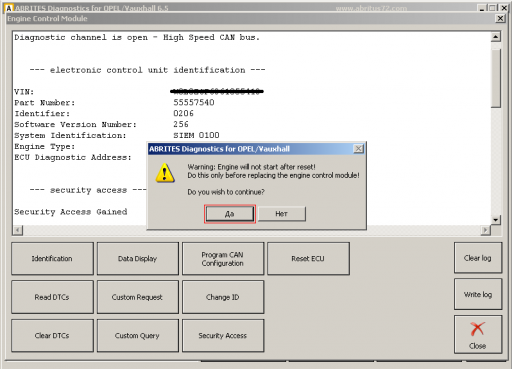Click the Identifier value 0206
512x369 pixels.
pos(183,113)
